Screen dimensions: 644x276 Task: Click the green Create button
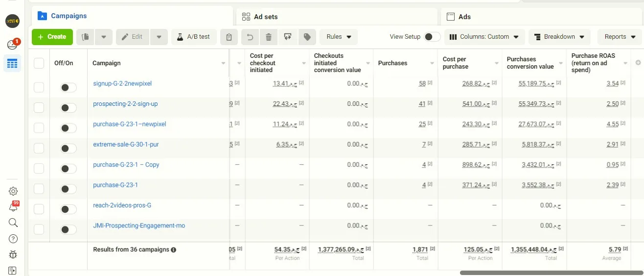[52, 37]
